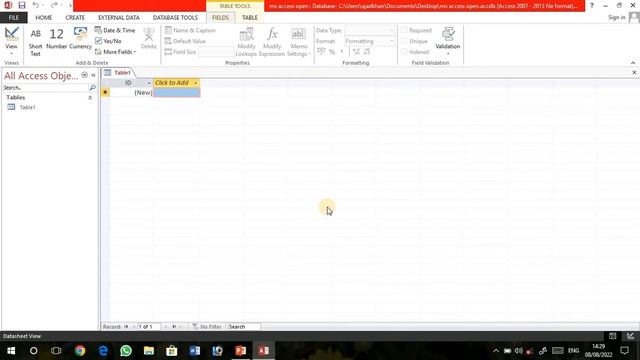Image resolution: width=640 pixels, height=360 pixels.
Task: Open the FILE tab
Action: [x=13, y=18]
